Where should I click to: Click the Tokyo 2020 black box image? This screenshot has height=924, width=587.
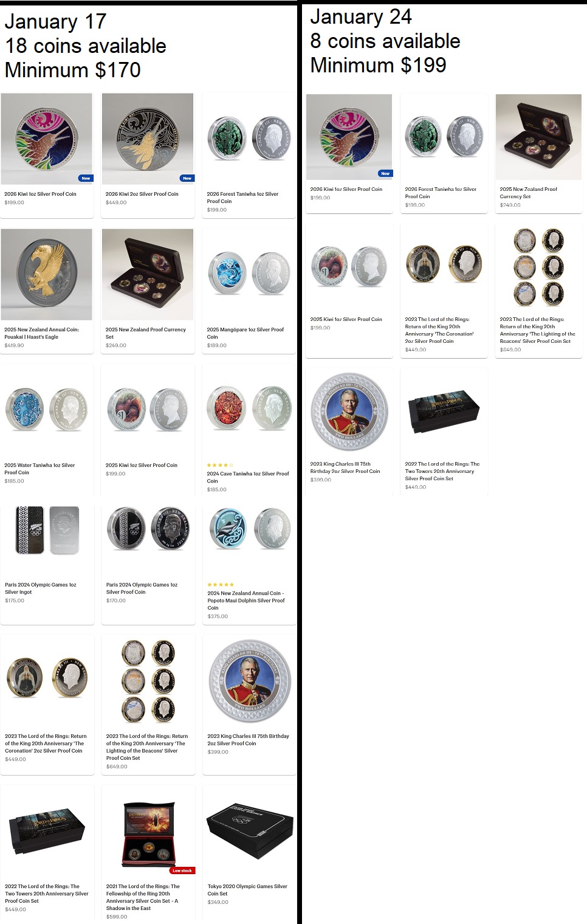coord(250,830)
